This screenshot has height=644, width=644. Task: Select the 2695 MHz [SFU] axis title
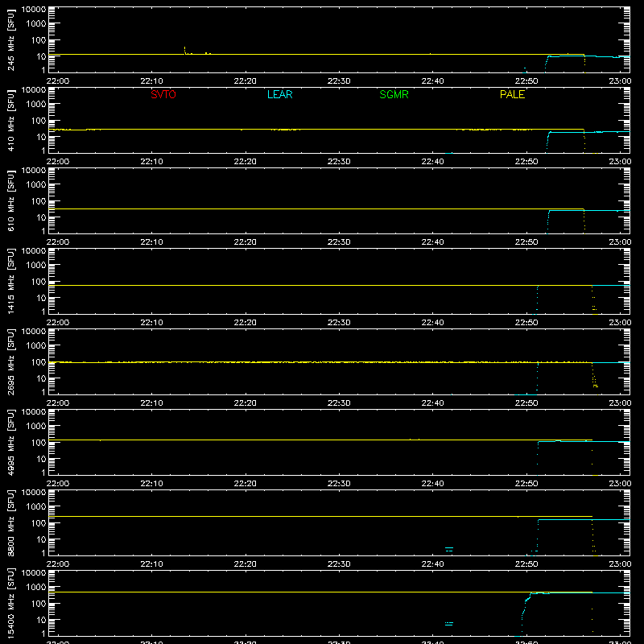(x=11, y=361)
